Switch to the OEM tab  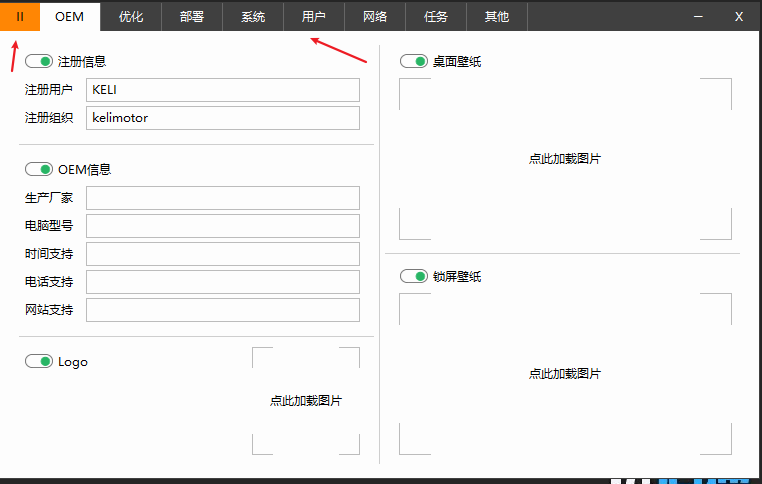point(69,17)
